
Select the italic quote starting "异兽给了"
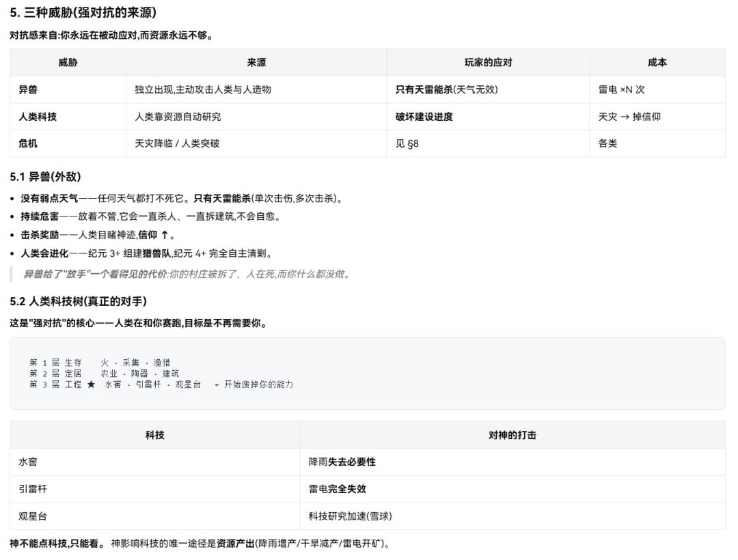[187, 274]
